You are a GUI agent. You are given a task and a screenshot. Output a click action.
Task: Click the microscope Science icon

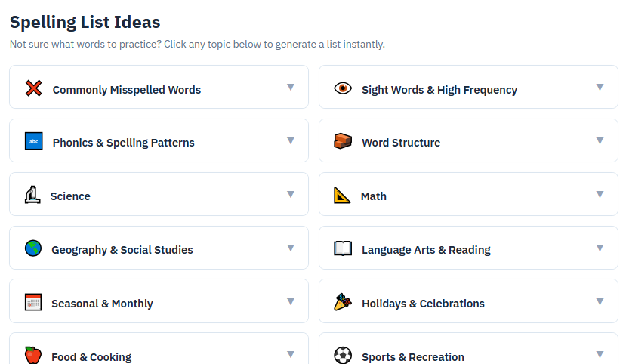(32, 195)
